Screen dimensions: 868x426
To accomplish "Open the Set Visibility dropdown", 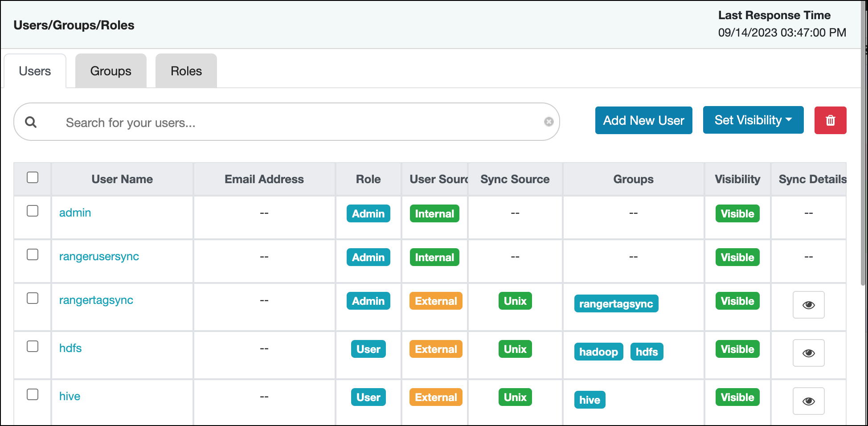I will 753,120.
